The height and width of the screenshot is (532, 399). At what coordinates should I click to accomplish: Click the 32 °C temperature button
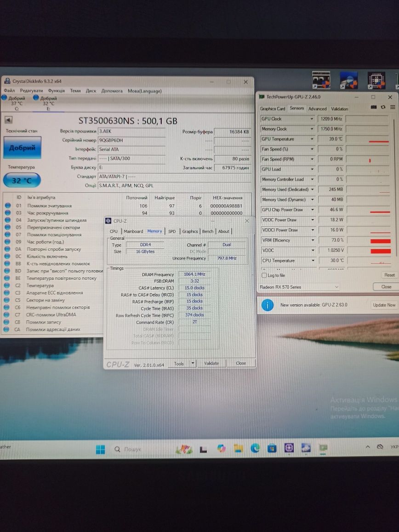[22, 180]
